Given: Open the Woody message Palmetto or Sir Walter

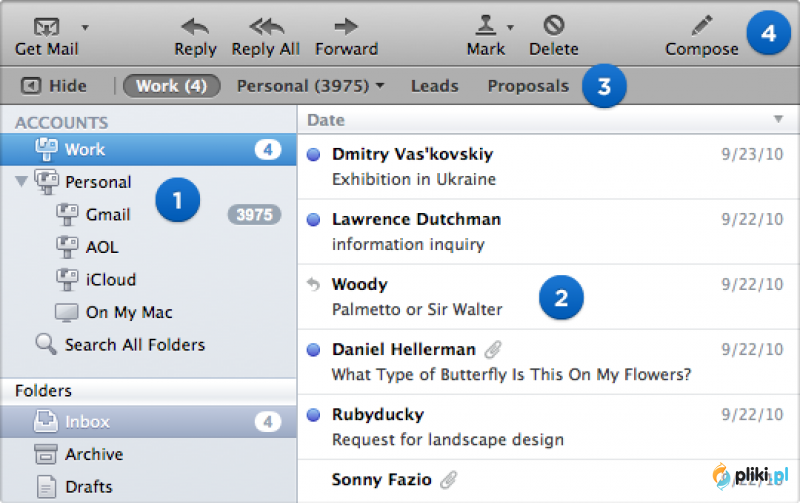Looking at the screenshot, I should 548,297.
